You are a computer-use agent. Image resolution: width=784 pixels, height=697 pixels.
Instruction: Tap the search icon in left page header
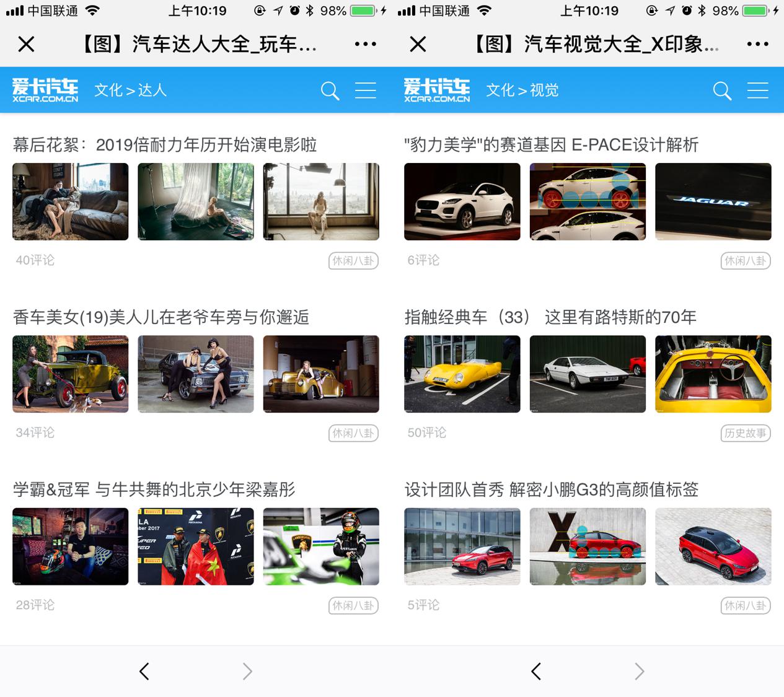(x=330, y=91)
